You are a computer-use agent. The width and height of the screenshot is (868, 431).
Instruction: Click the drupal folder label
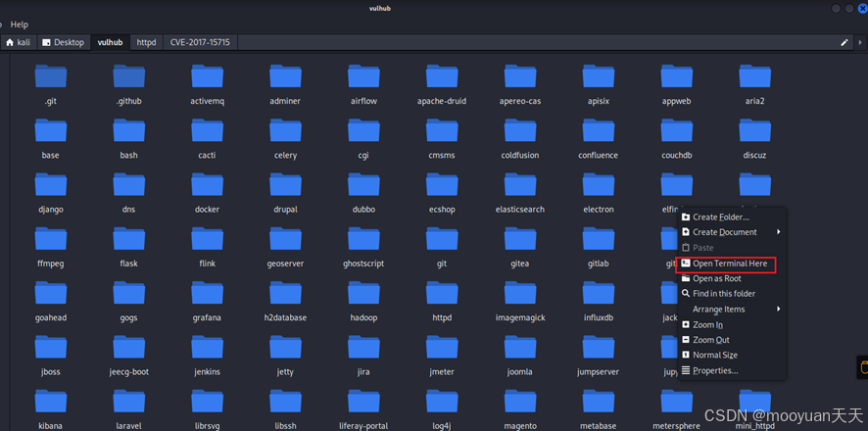286,210
